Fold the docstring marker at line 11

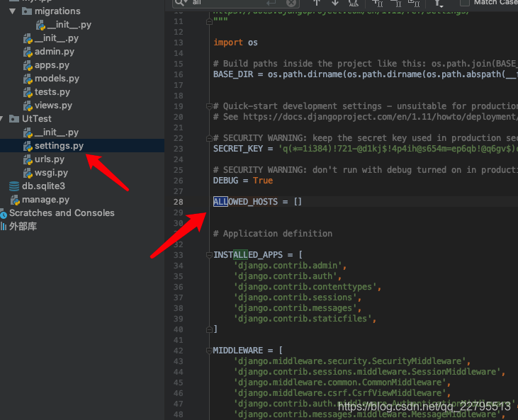(x=209, y=21)
